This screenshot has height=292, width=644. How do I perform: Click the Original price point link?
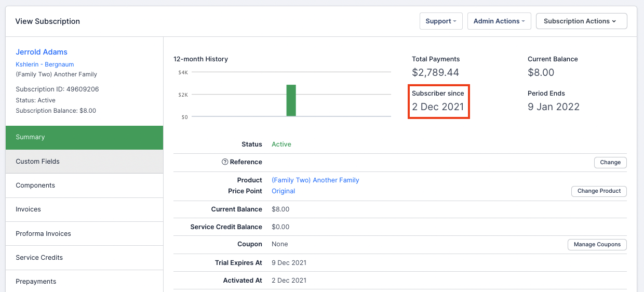283,191
